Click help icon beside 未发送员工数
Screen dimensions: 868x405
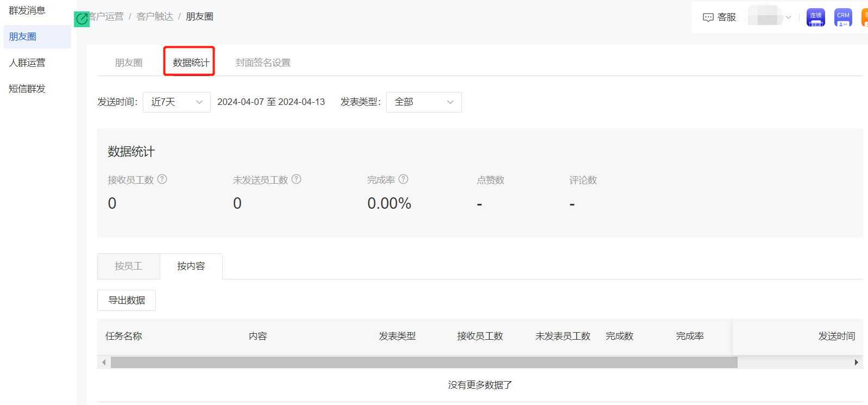tap(296, 179)
